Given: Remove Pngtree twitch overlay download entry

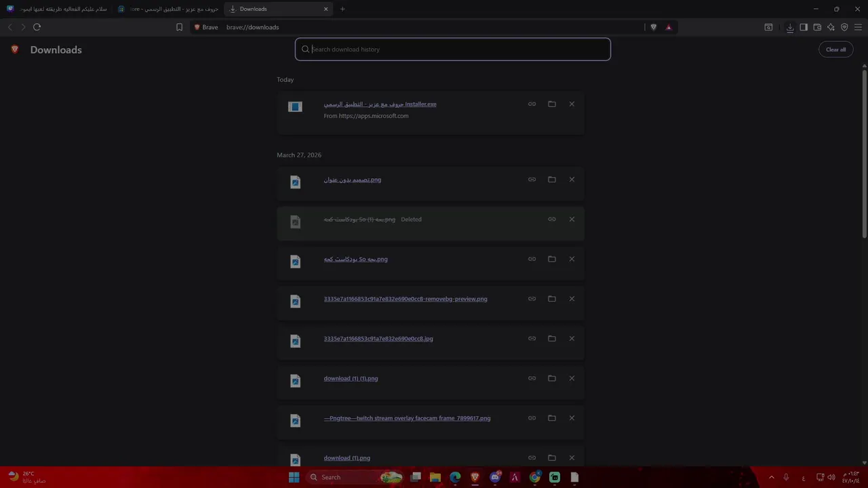Looking at the screenshot, I should coord(572,418).
